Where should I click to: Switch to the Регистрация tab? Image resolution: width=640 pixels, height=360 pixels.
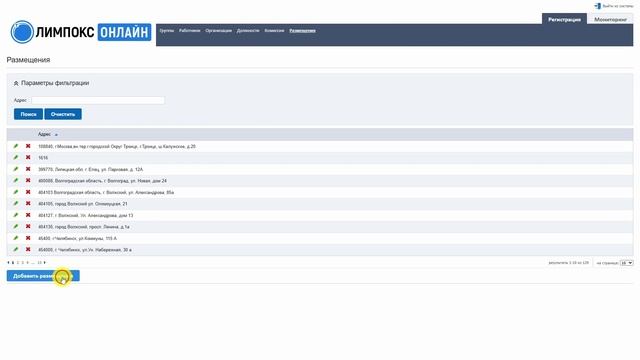coord(564,19)
